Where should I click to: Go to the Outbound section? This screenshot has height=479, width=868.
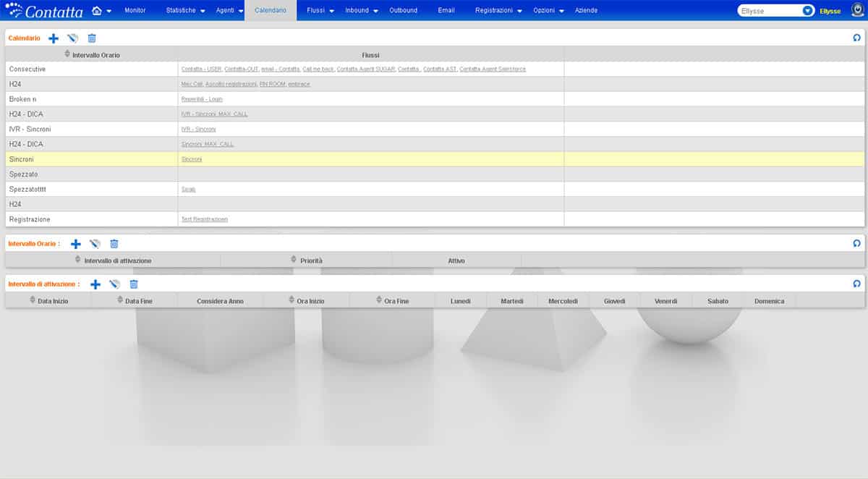tap(403, 11)
